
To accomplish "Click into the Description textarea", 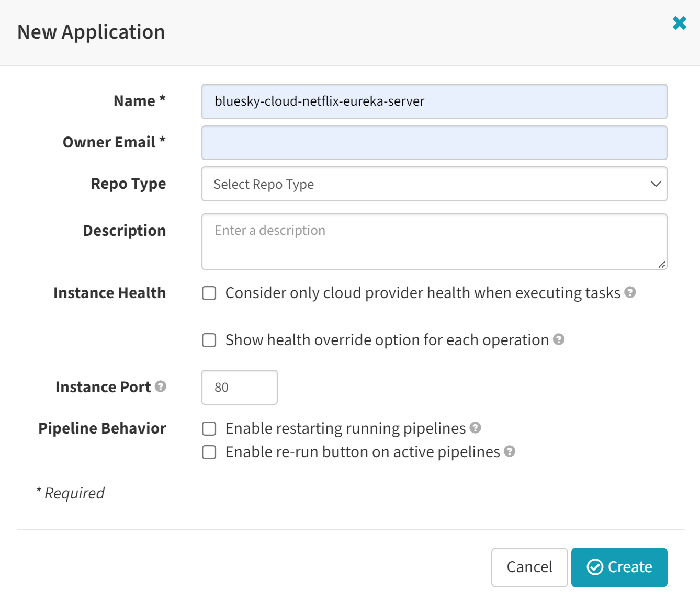I will pyautogui.click(x=434, y=242).
